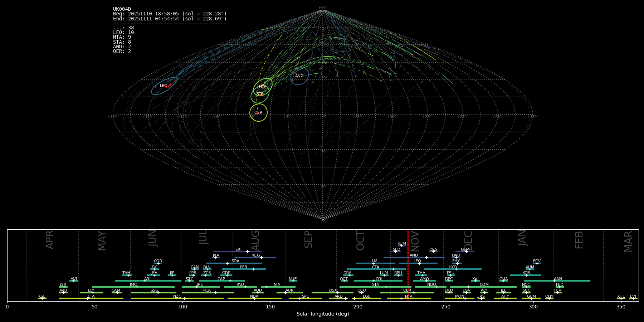This screenshot has width=644, height=322.
Task: Click the 'LEO: 10' count in legend
Action: [123, 33]
